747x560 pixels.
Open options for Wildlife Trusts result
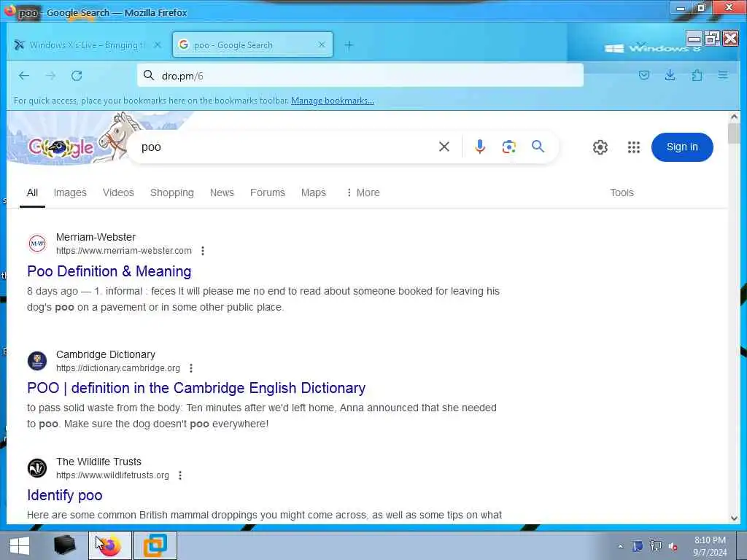(x=180, y=475)
